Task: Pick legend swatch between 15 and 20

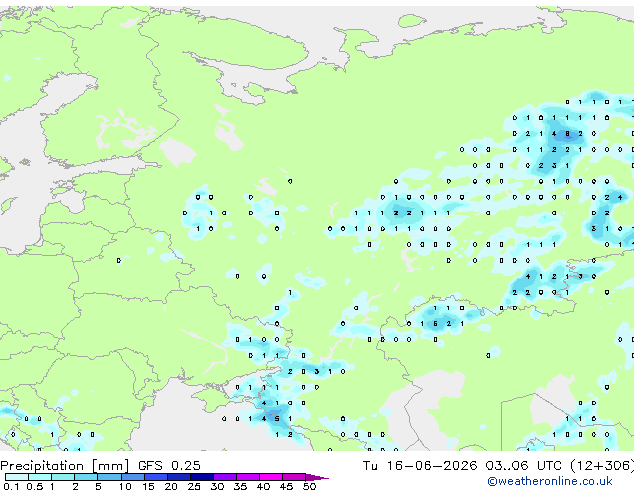Action: pyautogui.click(x=156, y=477)
